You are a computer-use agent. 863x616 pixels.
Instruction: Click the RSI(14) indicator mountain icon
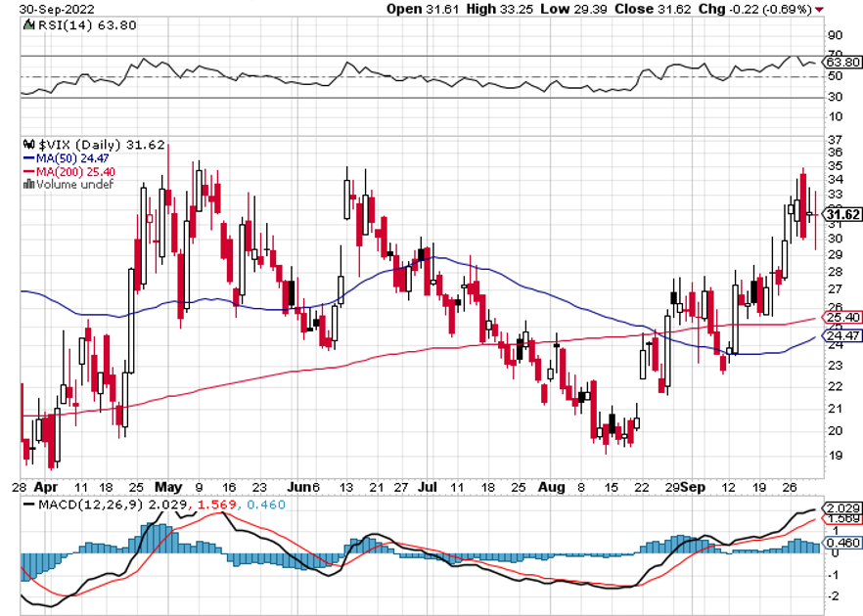click(28, 28)
